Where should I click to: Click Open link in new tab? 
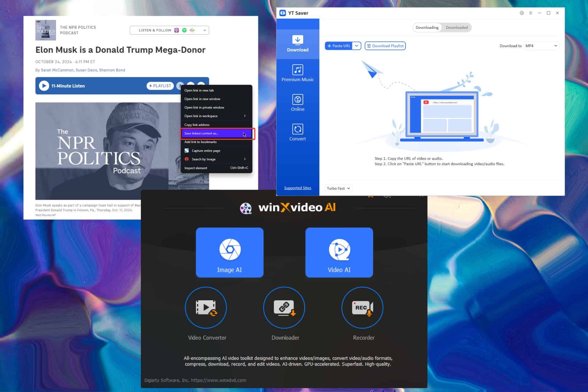coord(199,91)
